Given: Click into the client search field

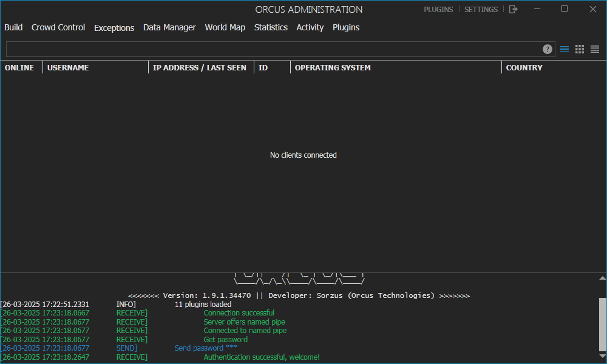Looking at the screenshot, I should pyautogui.click(x=273, y=49).
